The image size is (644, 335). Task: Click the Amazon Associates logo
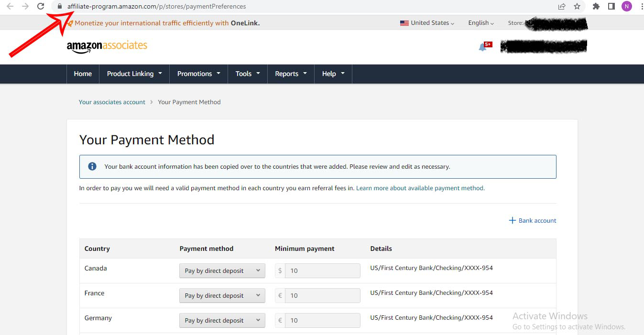point(107,46)
